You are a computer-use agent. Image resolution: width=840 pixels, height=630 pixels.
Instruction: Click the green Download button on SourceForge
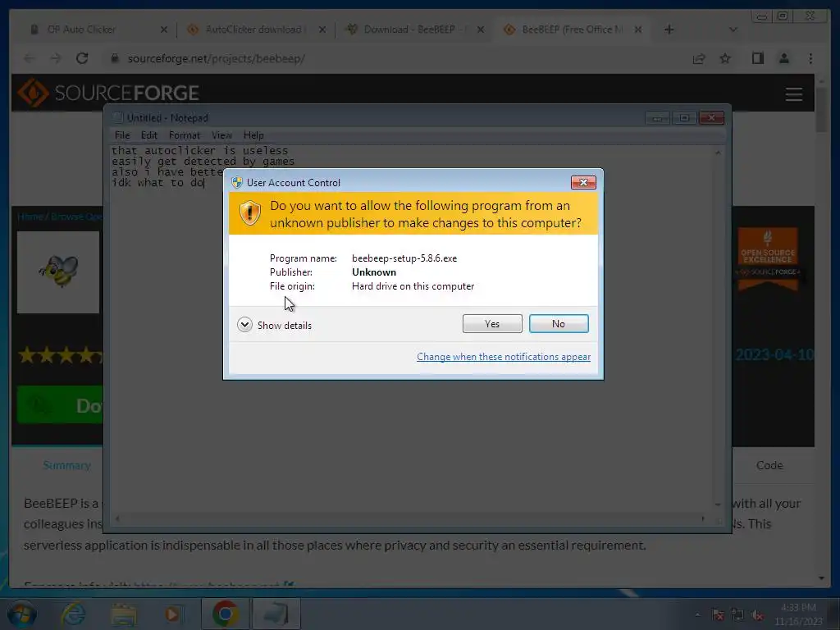click(x=60, y=405)
